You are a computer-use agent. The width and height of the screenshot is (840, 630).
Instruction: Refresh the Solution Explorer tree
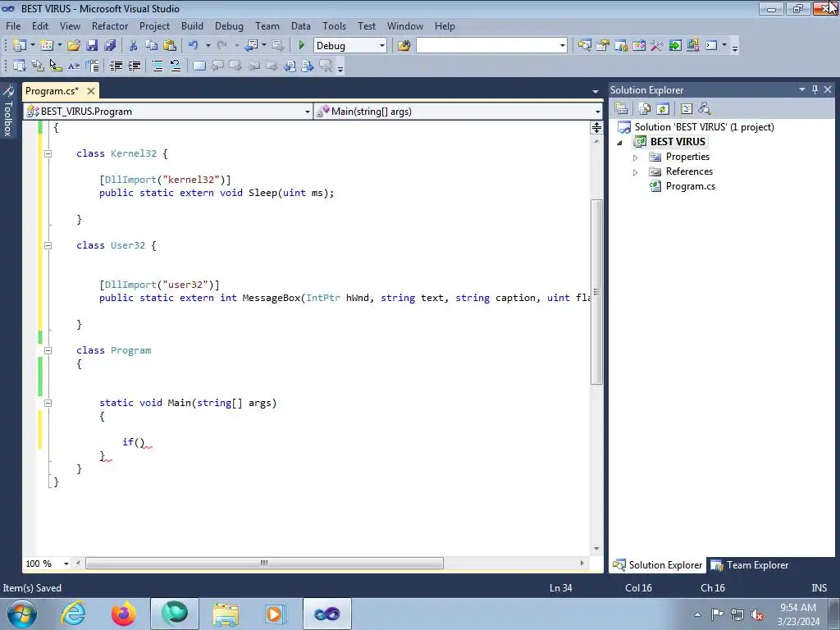pyautogui.click(x=663, y=109)
